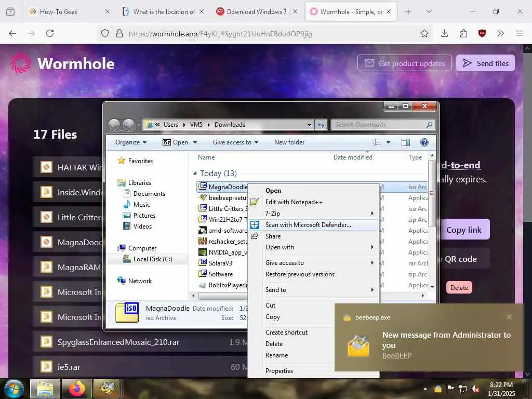
Task: Click the tracking protection shield in the address bar
Action: pyautogui.click(x=105, y=33)
